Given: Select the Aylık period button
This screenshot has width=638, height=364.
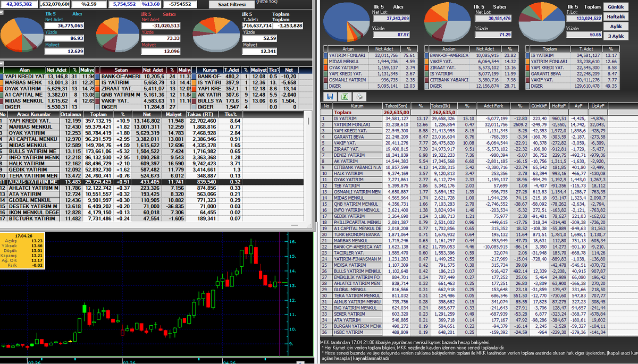Looking at the screenshot, I should pyautogui.click(x=615, y=26).
